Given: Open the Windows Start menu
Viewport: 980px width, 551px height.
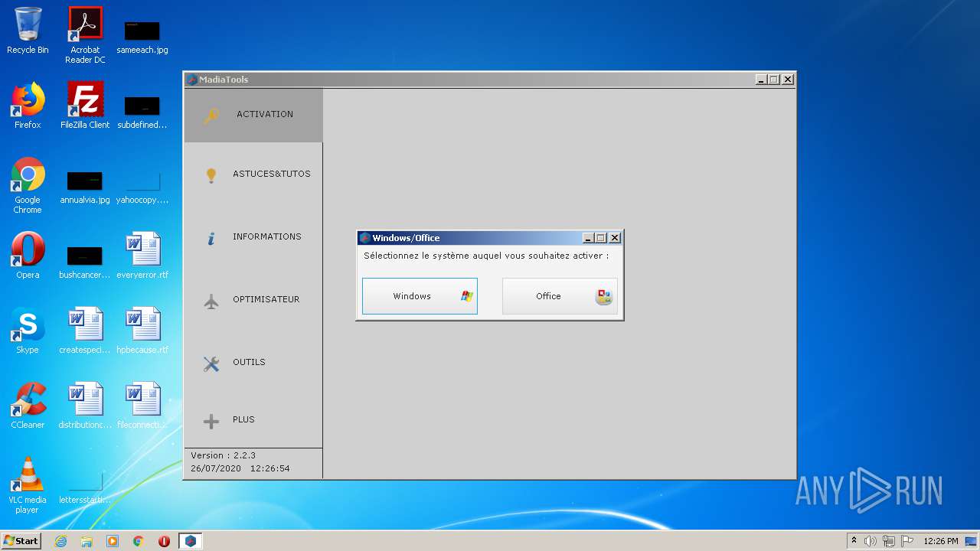Looking at the screenshot, I should [x=21, y=541].
